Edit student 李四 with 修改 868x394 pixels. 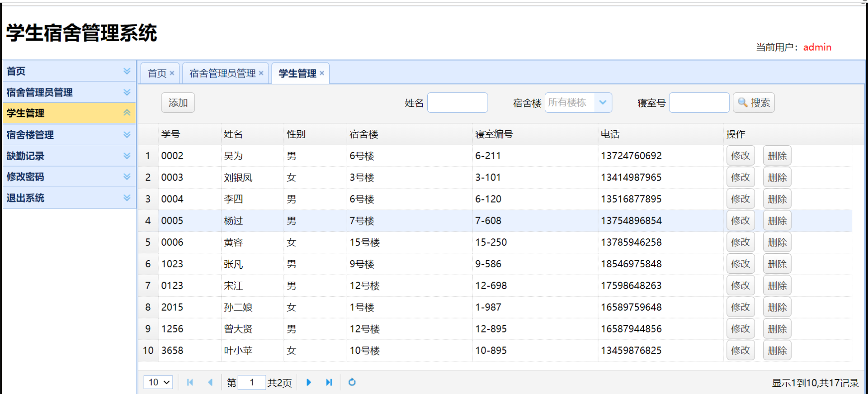tap(741, 199)
